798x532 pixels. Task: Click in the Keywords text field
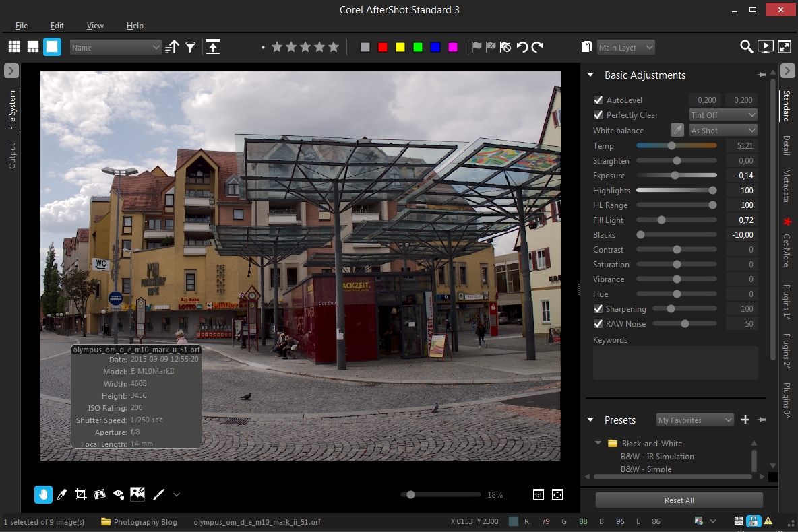click(675, 364)
